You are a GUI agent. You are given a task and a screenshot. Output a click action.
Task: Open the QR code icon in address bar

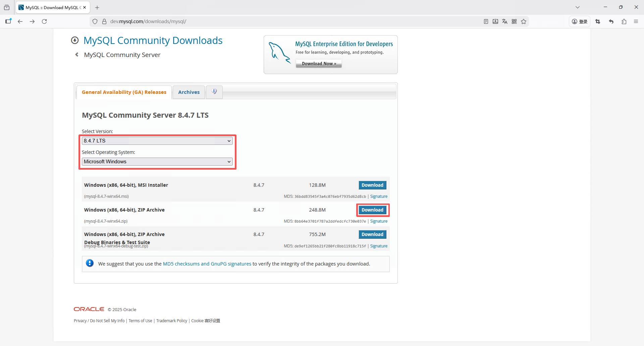click(514, 21)
